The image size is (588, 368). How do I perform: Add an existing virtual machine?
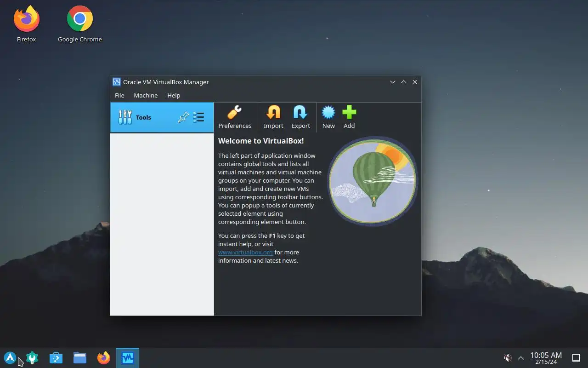(349, 117)
